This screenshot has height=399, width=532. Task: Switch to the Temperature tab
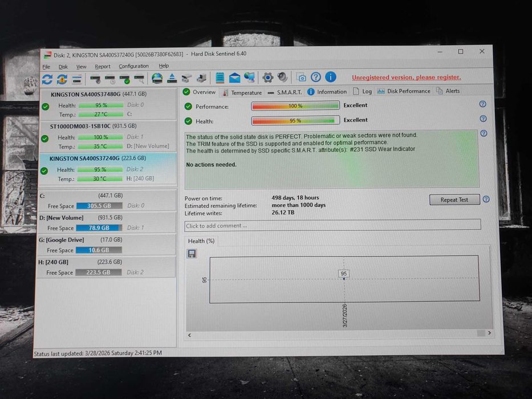tap(242, 92)
